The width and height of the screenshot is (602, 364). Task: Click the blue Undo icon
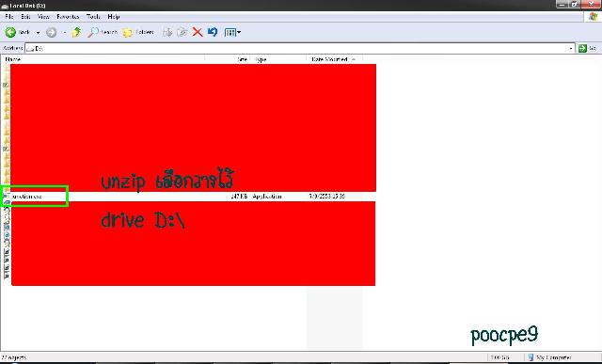(213, 32)
